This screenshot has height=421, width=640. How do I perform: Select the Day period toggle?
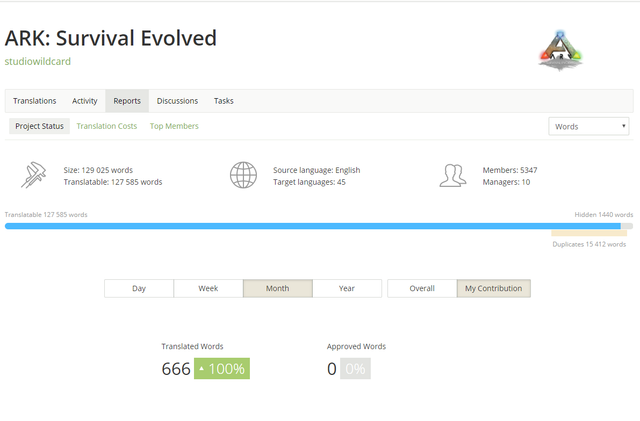[139, 288]
